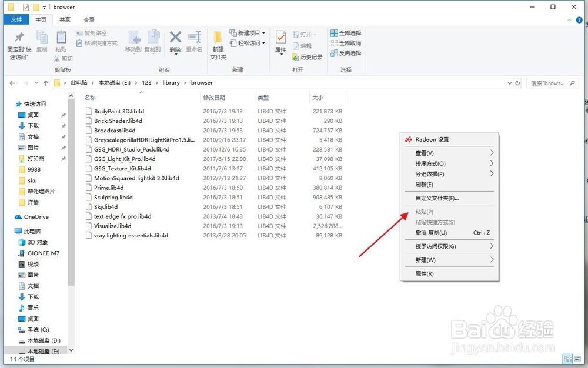Select vray lighting essentials.lib4d file

pyautogui.click(x=131, y=235)
